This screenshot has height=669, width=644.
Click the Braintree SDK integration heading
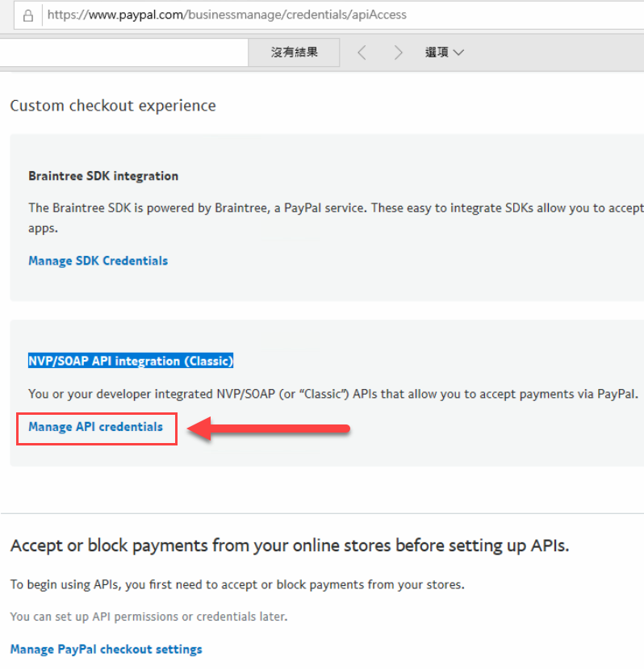pyautogui.click(x=103, y=176)
